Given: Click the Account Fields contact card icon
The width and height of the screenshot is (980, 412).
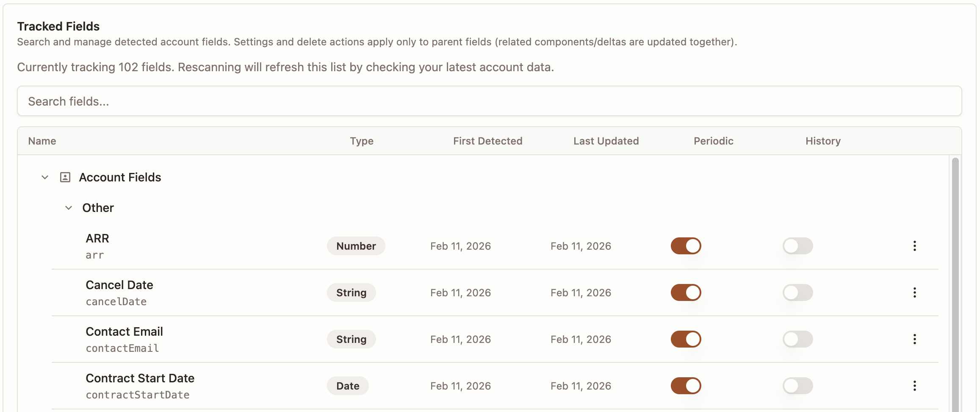Looking at the screenshot, I should pyautogui.click(x=64, y=177).
